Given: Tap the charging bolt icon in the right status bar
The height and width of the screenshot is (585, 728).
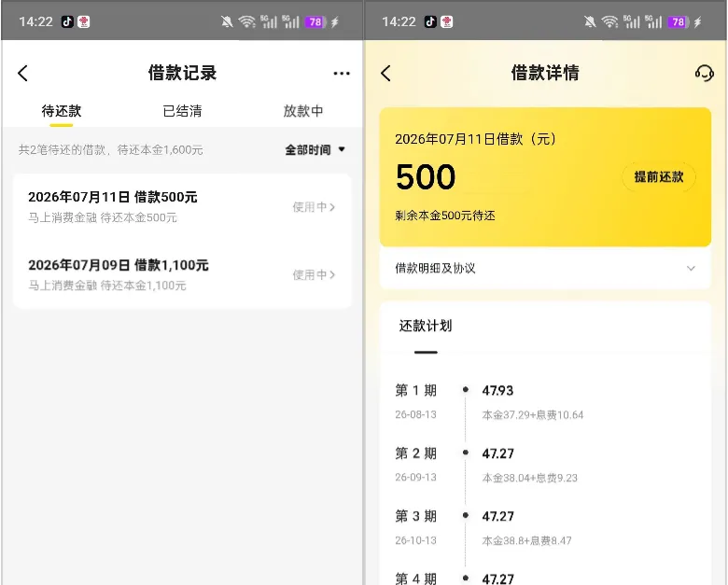Looking at the screenshot, I should coord(698,21).
